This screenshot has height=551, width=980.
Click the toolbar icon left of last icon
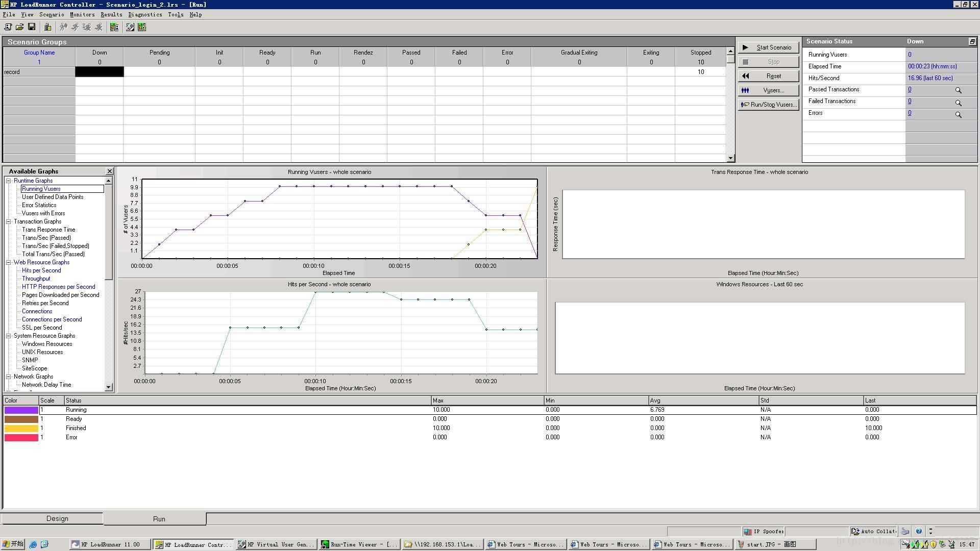(130, 27)
